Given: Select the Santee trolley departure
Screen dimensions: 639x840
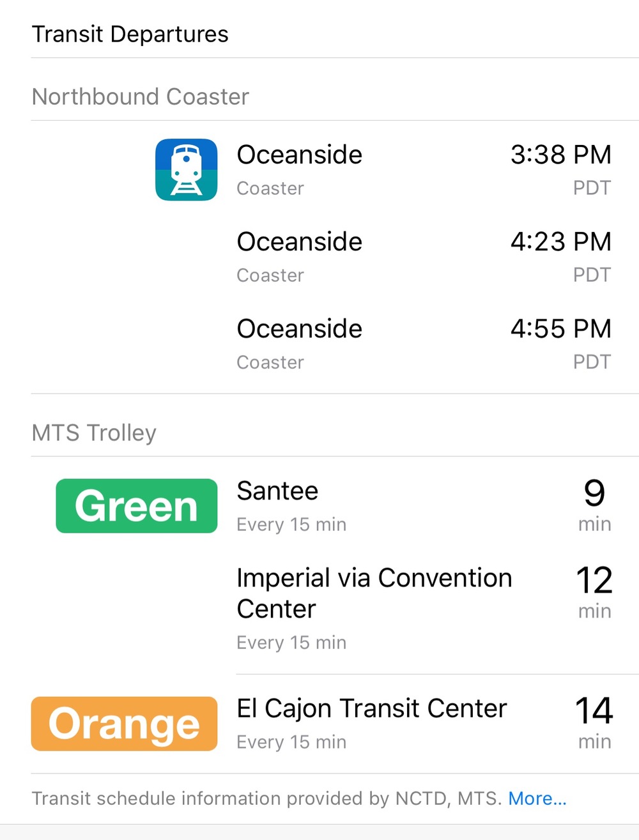Looking at the screenshot, I should 424,506.
